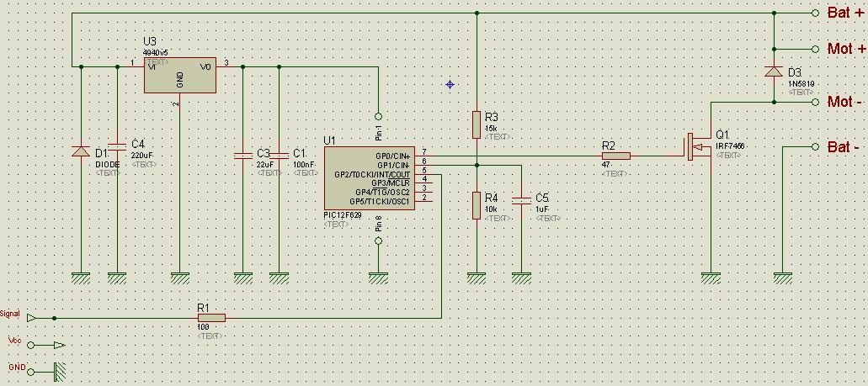868x386 pixels.
Task: Click the blue origin marker on canvas
Action: tap(450, 84)
